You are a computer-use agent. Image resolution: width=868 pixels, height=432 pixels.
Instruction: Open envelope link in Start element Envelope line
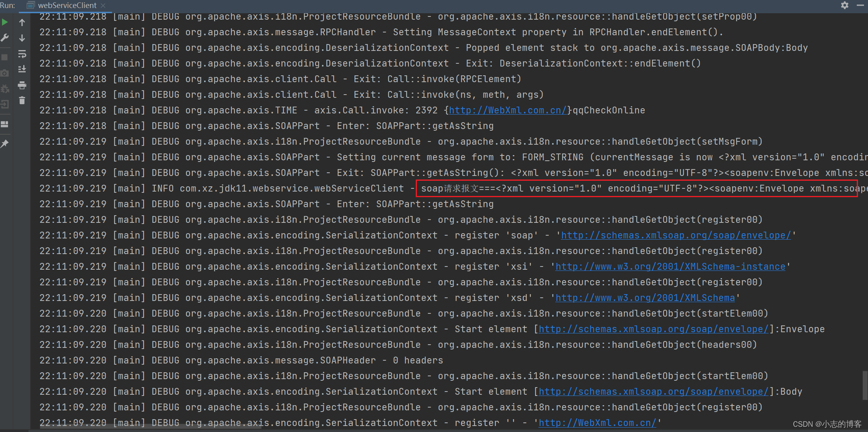[654, 329]
